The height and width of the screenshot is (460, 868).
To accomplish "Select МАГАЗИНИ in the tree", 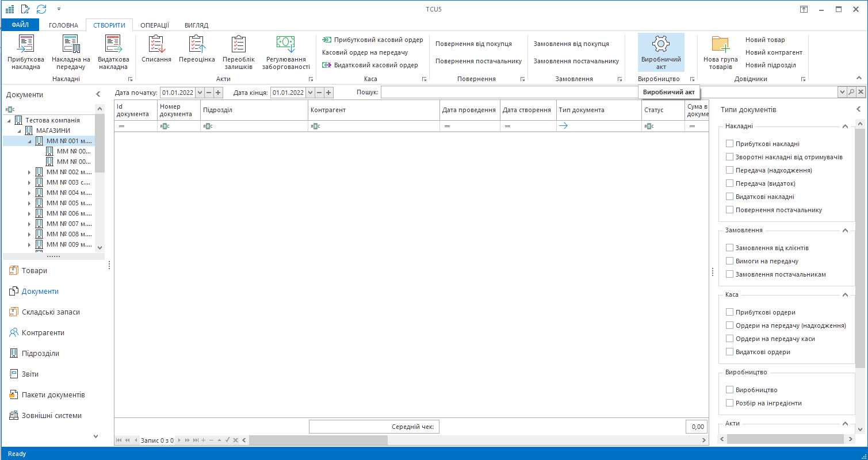I will click(x=53, y=131).
